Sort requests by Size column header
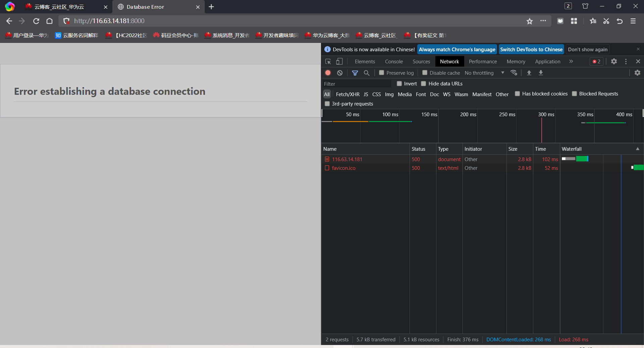The width and height of the screenshot is (644, 348). [520, 149]
